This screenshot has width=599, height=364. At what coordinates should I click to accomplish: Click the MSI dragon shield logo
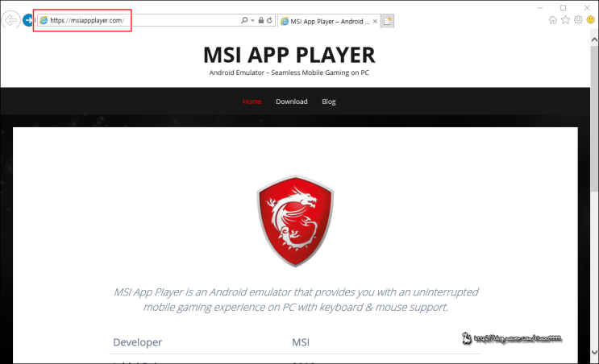click(295, 221)
